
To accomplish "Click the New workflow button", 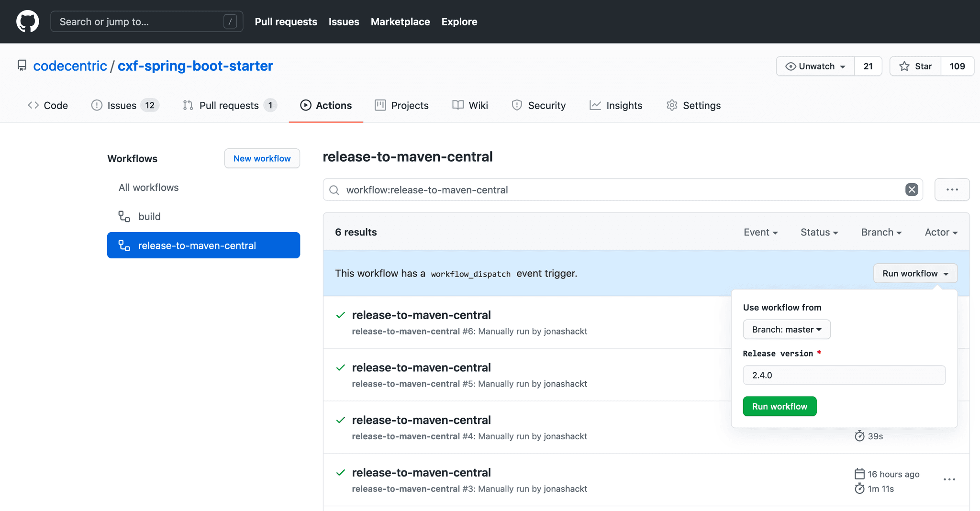I will coord(262,158).
